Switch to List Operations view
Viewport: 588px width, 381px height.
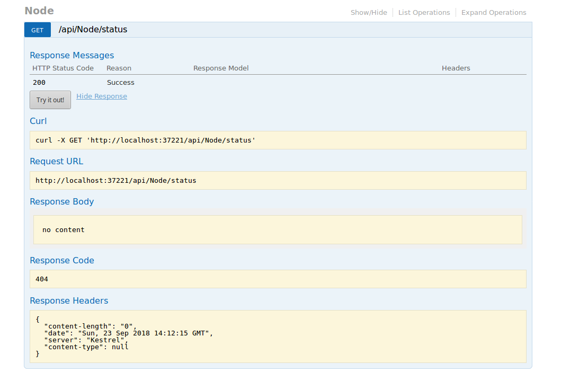click(424, 12)
